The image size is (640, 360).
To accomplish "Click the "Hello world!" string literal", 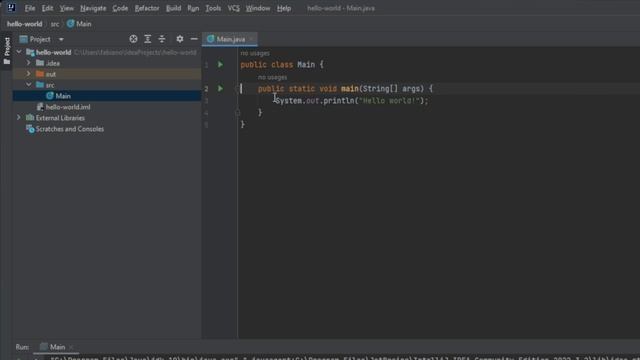I will 389,101.
